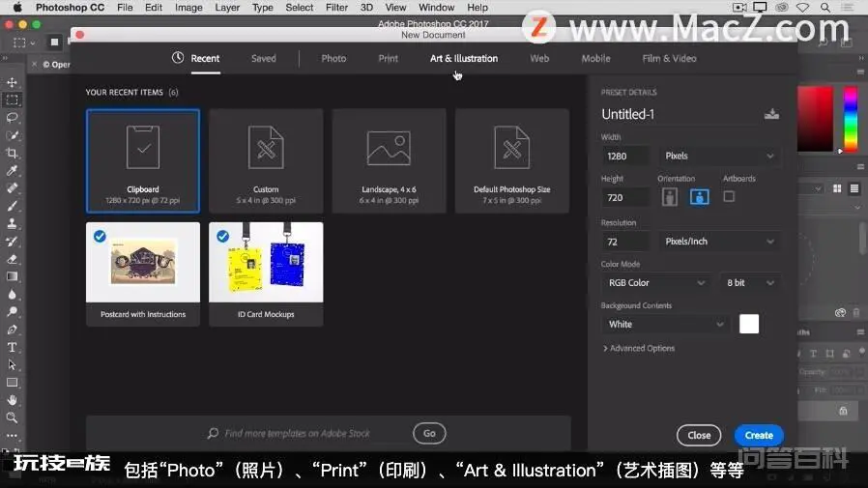Screen dimensions: 868x488
Task: Select the History Brush tool
Action: 12,242
